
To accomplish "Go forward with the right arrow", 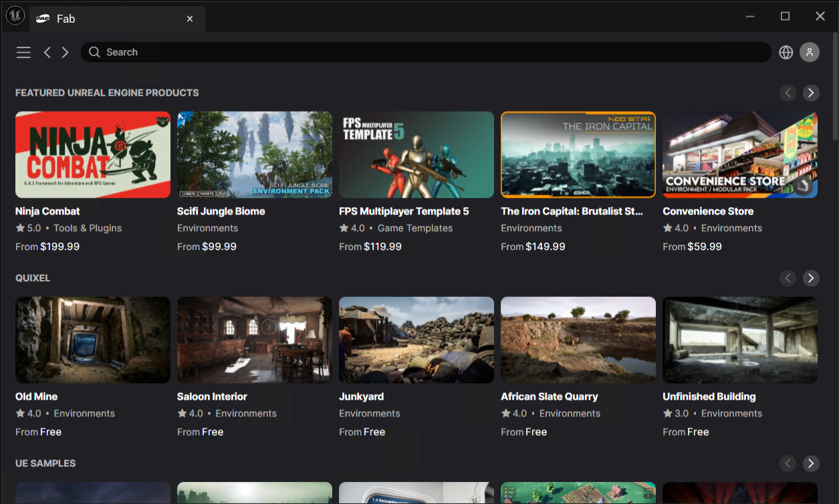I will coord(65,52).
